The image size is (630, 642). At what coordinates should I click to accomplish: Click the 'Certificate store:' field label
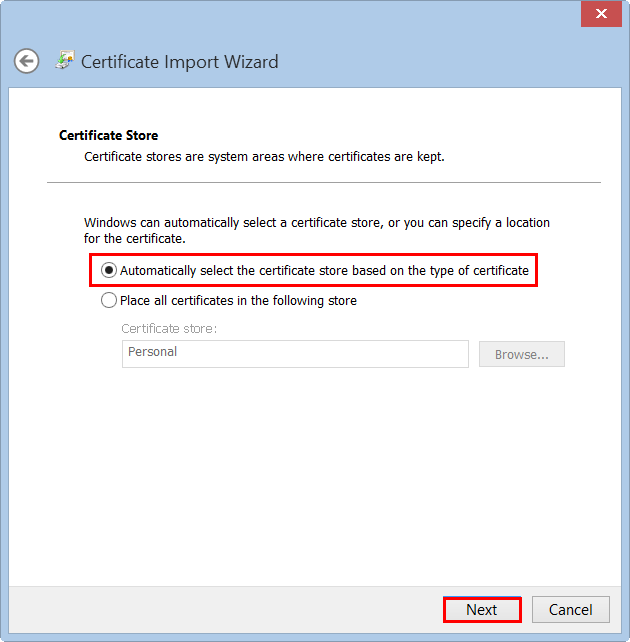pyautogui.click(x=169, y=328)
